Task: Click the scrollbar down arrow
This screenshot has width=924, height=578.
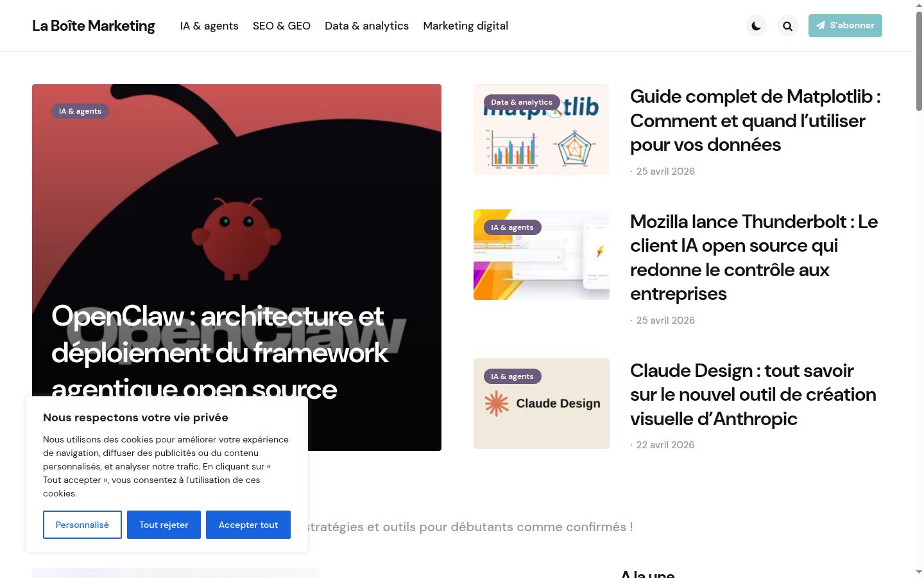Action: tap(919, 572)
